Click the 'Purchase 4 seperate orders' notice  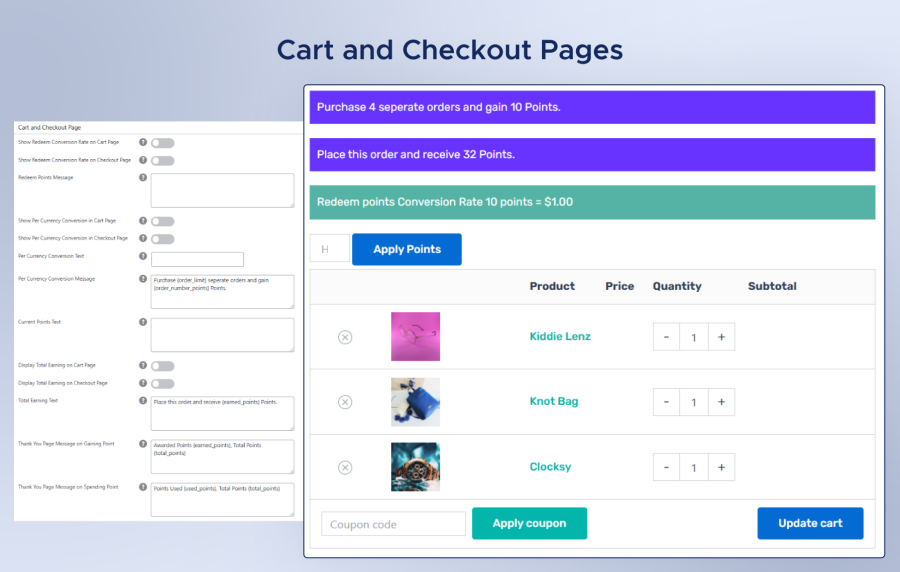[x=592, y=107]
